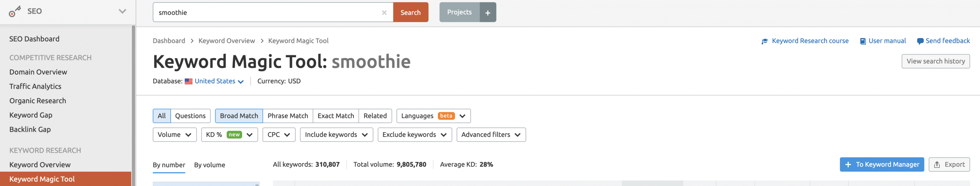Open SEO Dashboard in the sidebar
The height and width of the screenshot is (186, 980).
(x=34, y=39)
